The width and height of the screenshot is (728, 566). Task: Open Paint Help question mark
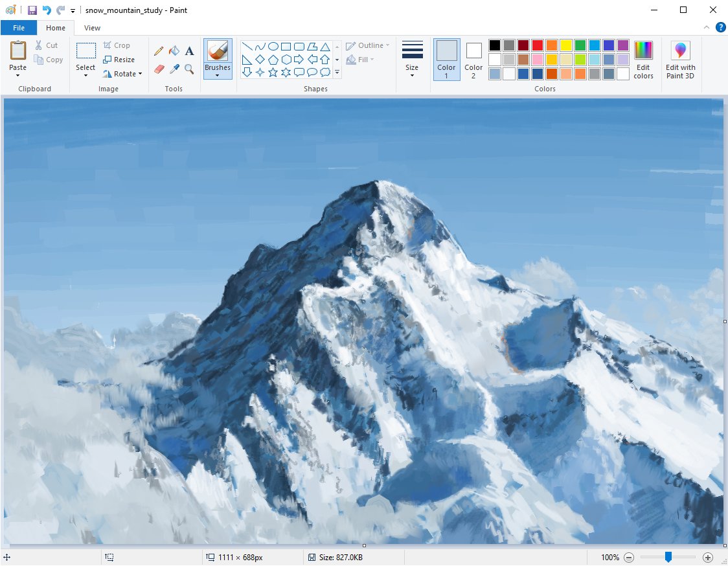click(721, 27)
